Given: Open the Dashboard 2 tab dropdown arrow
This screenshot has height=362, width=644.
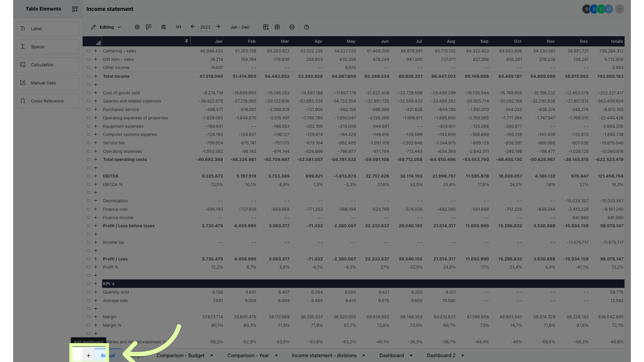Looking at the screenshot, I should pos(463,356).
